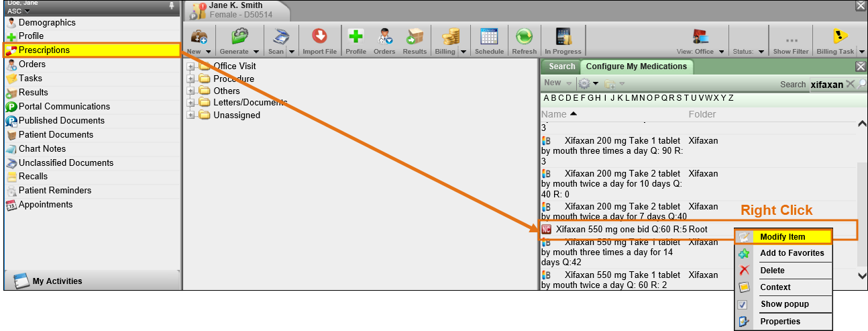Click the Billing Task warning icon
The height and width of the screenshot is (331, 868).
pos(840,36)
